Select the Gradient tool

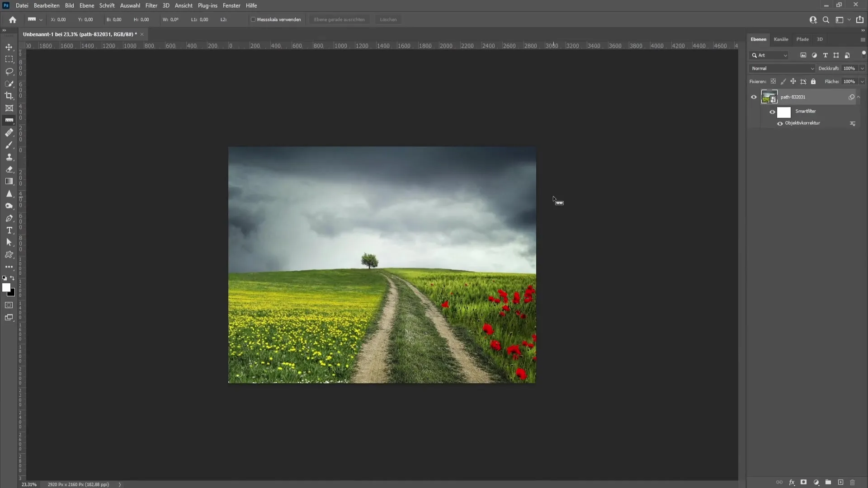pos(9,181)
